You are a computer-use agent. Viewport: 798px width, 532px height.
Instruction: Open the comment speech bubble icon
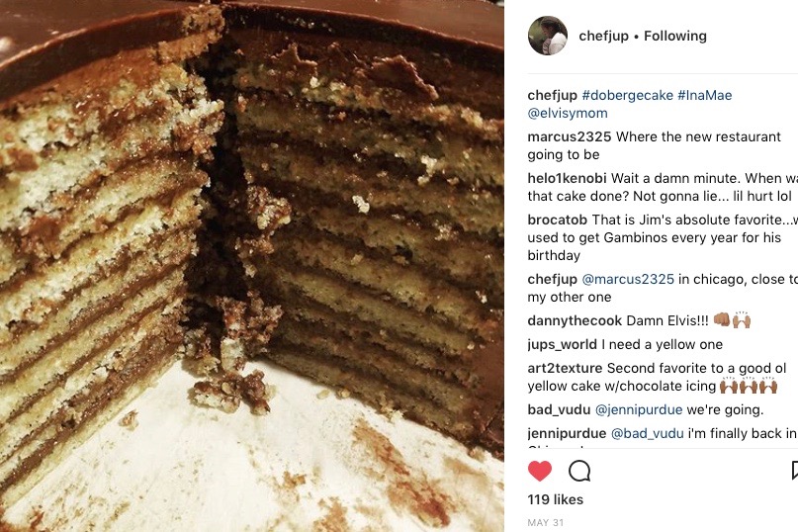pyautogui.click(x=579, y=471)
